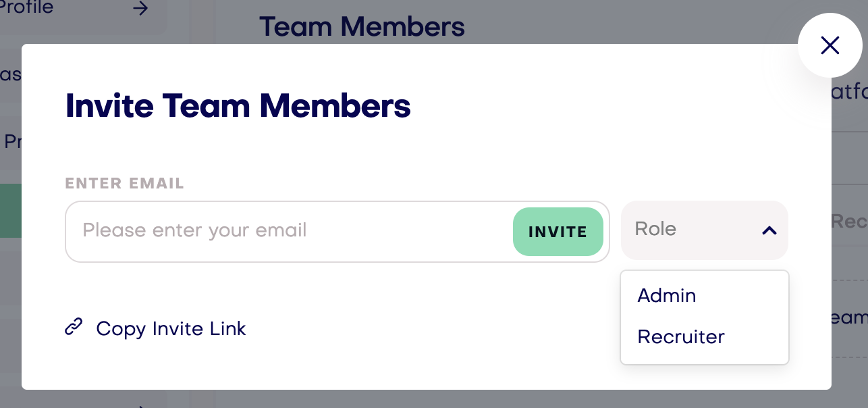The height and width of the screenshot is (408, 868).
Task: Click the ENTER EMAIL field label
Action: [125, 184]
